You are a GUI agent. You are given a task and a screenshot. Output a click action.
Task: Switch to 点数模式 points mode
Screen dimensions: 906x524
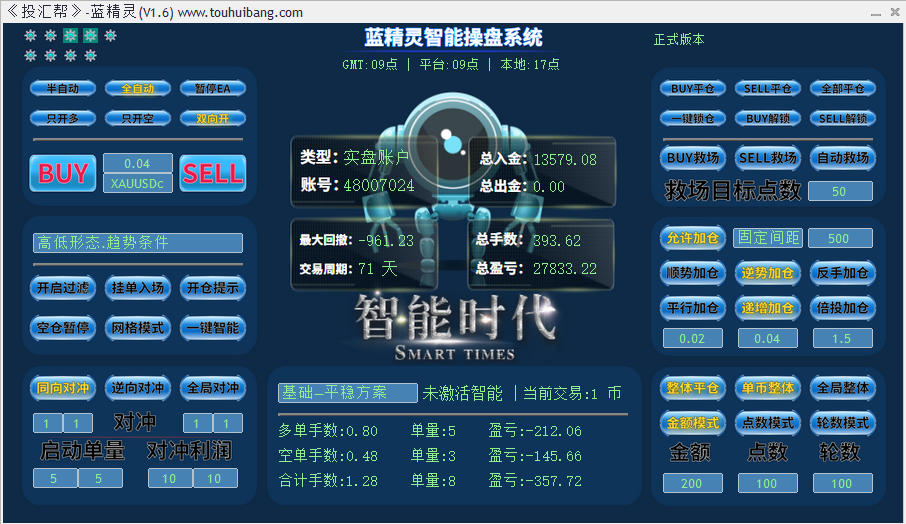click(x=767, y=423)
